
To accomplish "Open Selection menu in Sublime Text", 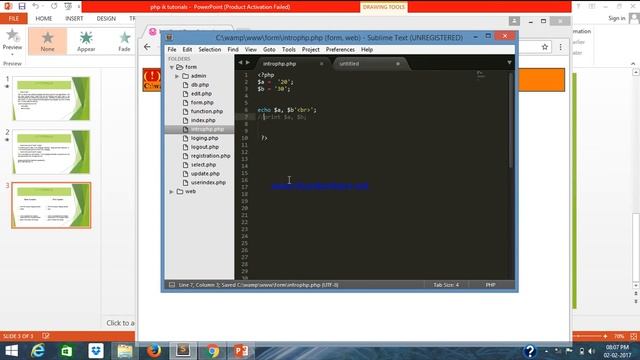I will pos(209,49).
